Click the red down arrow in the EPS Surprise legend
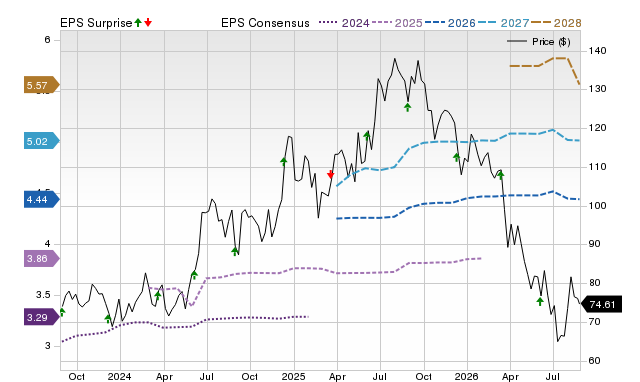The image size is (640, 382). click(148, 23)
